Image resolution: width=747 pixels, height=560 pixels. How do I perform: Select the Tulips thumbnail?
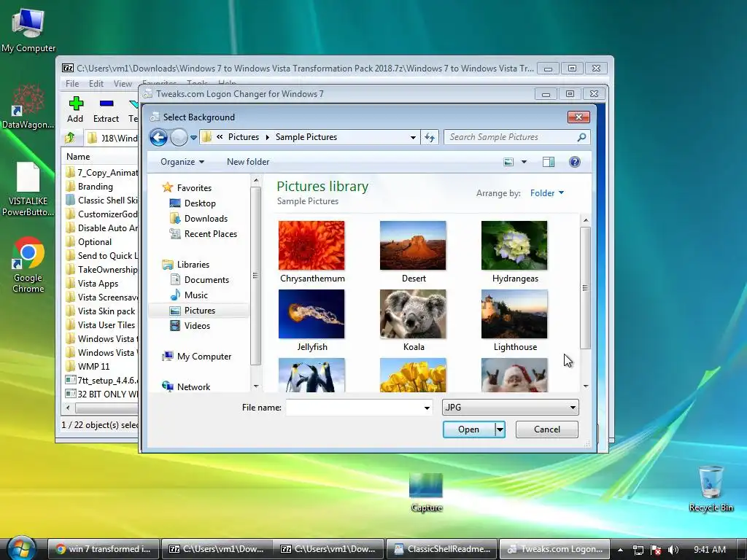pyautogui.click(x=413, y=376)
